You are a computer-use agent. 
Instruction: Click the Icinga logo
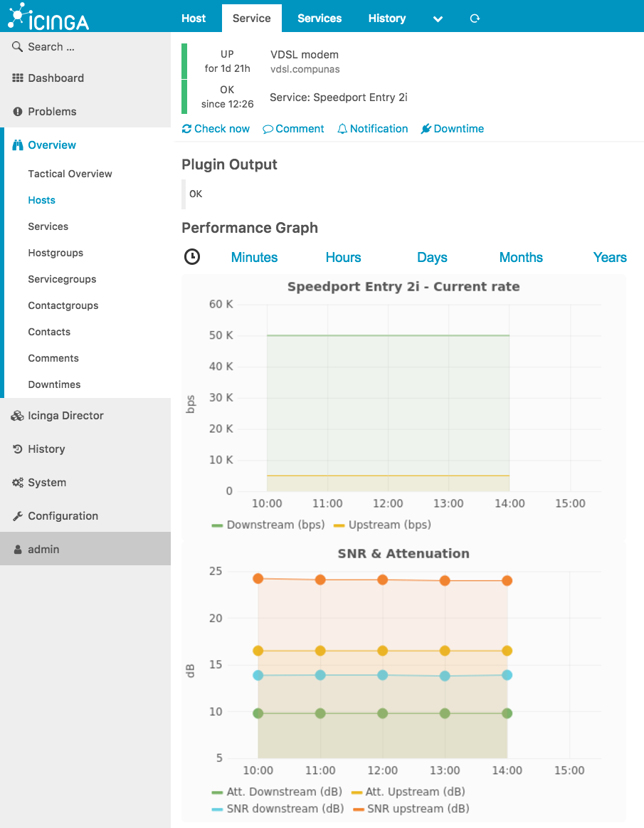(x=48, y=16)
